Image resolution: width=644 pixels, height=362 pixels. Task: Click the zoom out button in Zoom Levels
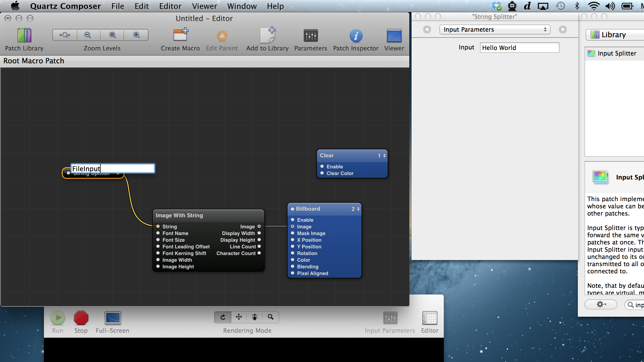88,35
